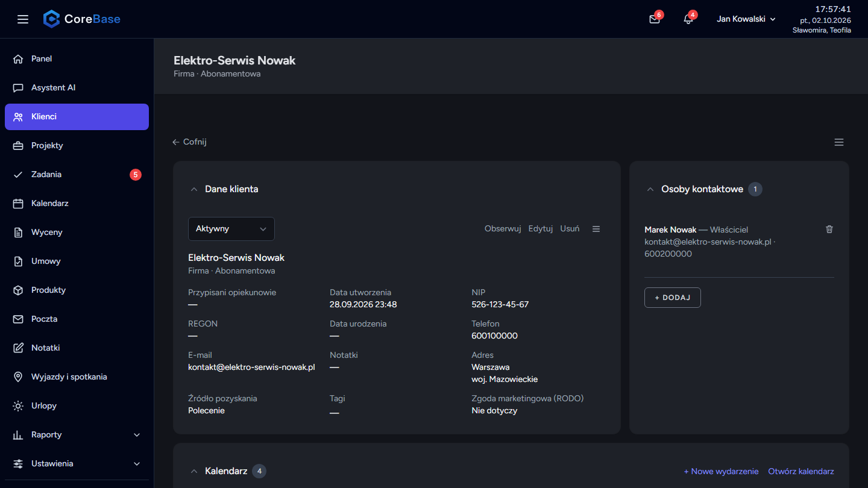
Task: Open the page options menu icon beside Cofnij
Action: [x=839, y=142]
